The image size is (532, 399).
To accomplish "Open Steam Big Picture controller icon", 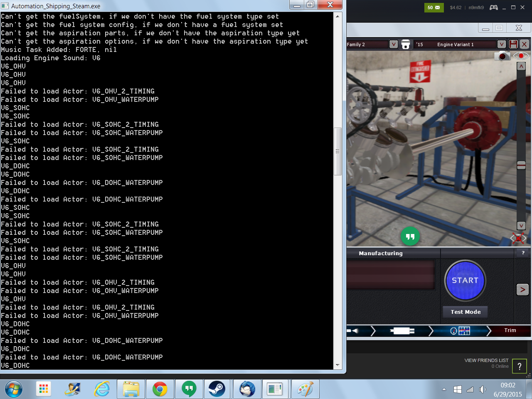I will pyautogui.click(x=494, y=7).
